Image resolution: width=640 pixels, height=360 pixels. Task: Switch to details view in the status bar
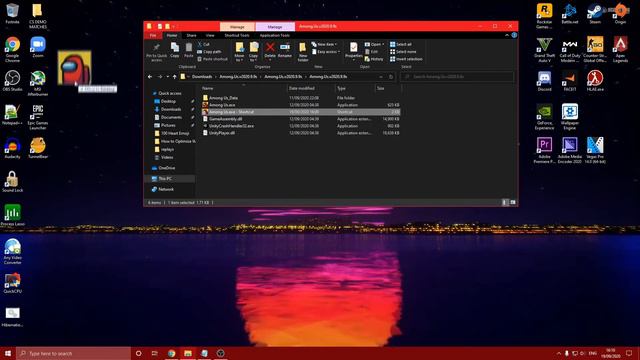coord(505,202)
